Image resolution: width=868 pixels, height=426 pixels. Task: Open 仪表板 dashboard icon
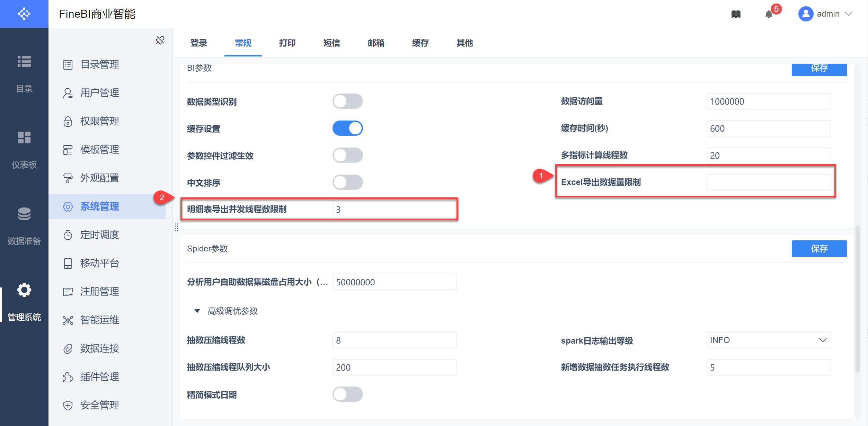click(x=24, y=138)
